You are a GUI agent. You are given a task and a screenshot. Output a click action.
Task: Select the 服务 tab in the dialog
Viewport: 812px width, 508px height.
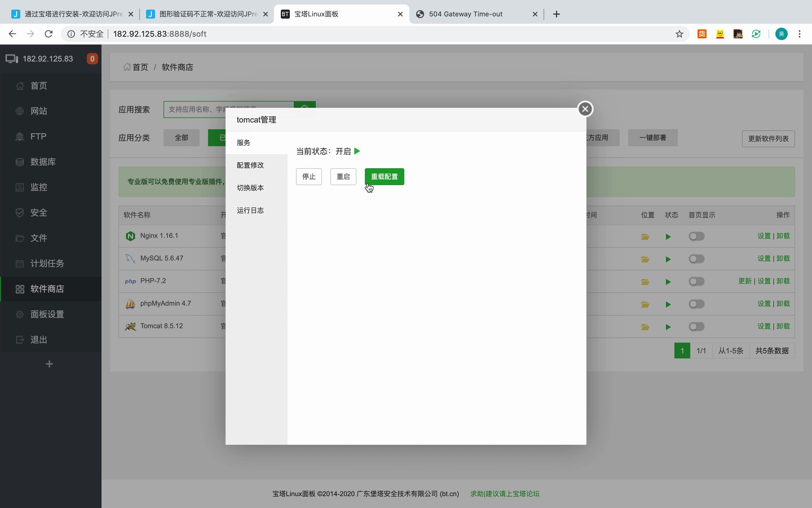pos(256,143)
